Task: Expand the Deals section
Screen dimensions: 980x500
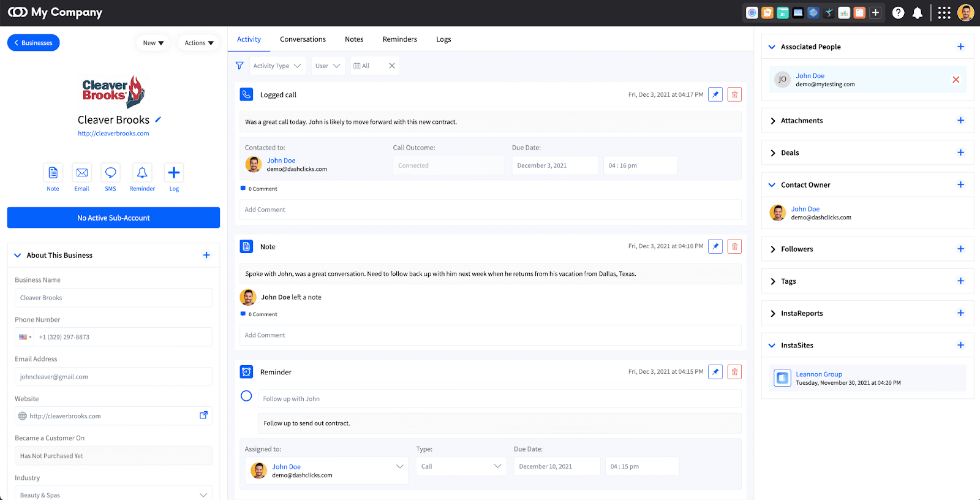Action: 773,153
